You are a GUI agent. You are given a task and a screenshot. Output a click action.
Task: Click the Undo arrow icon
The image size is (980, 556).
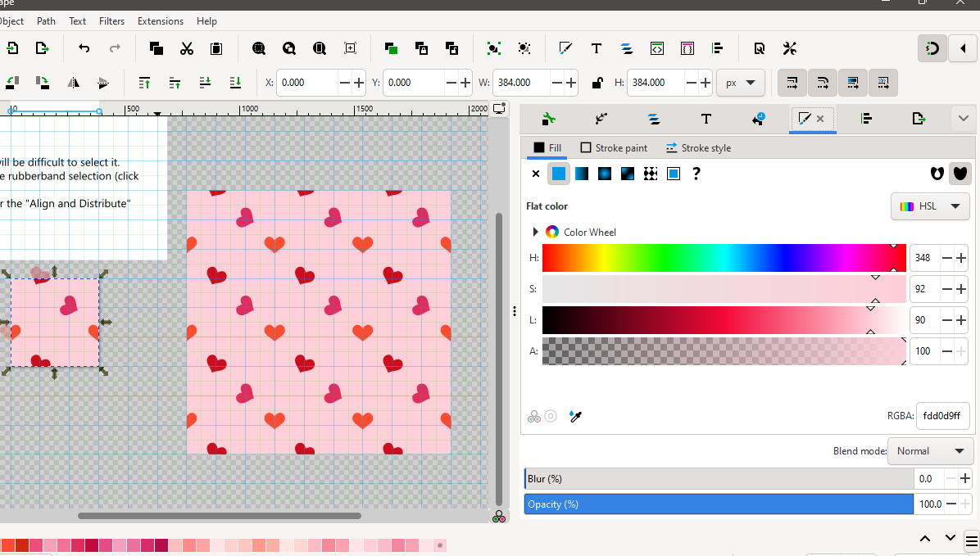[84, 48]
